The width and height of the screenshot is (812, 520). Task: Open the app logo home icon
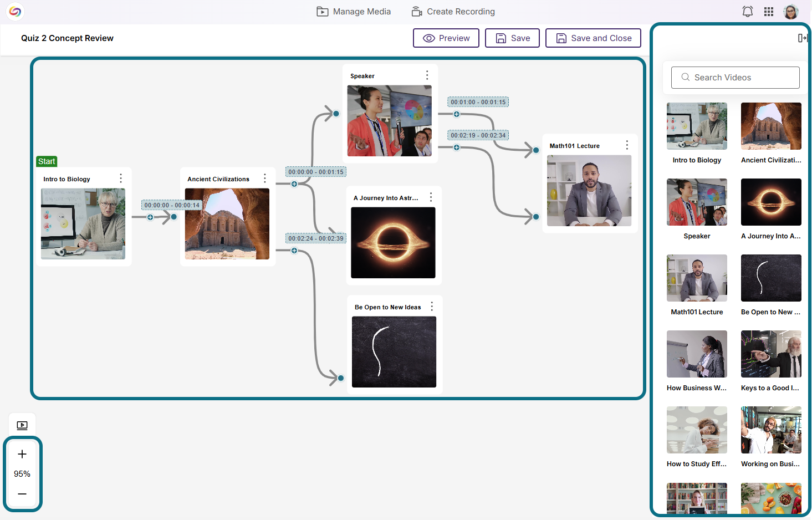coord(15,11)
